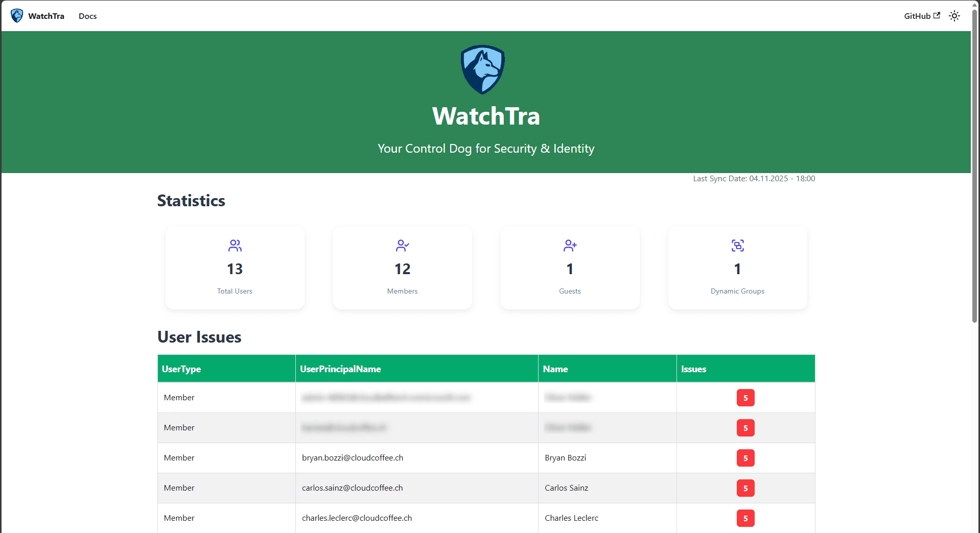The width and height of the screenshot is (980, 533).
Task: Click the Total Users people icon
Action: [235, 246]
